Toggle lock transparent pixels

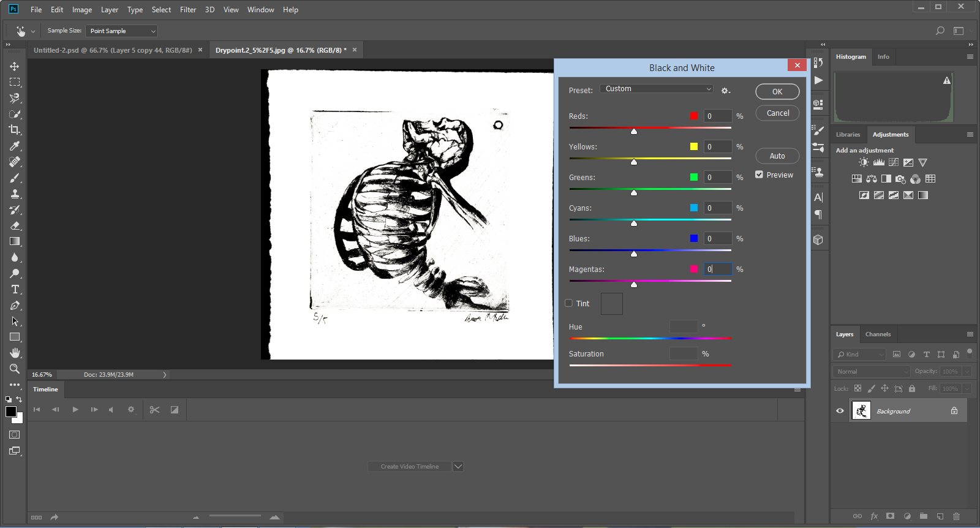[x=858, y=388]
